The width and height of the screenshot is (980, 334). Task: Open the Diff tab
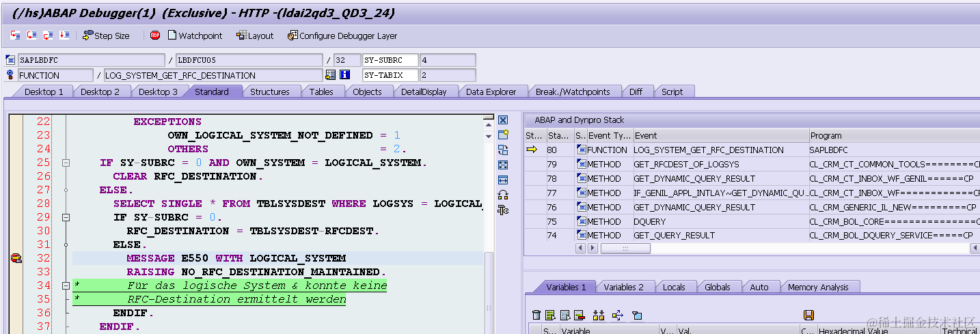636,92
